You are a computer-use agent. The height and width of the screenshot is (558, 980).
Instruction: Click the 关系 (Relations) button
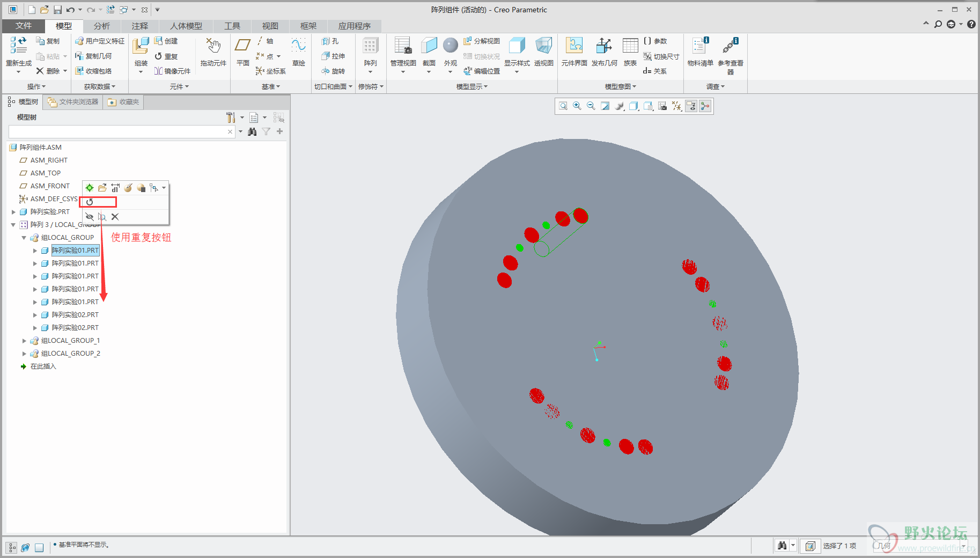pyautogui.click(x=655, y=71)
